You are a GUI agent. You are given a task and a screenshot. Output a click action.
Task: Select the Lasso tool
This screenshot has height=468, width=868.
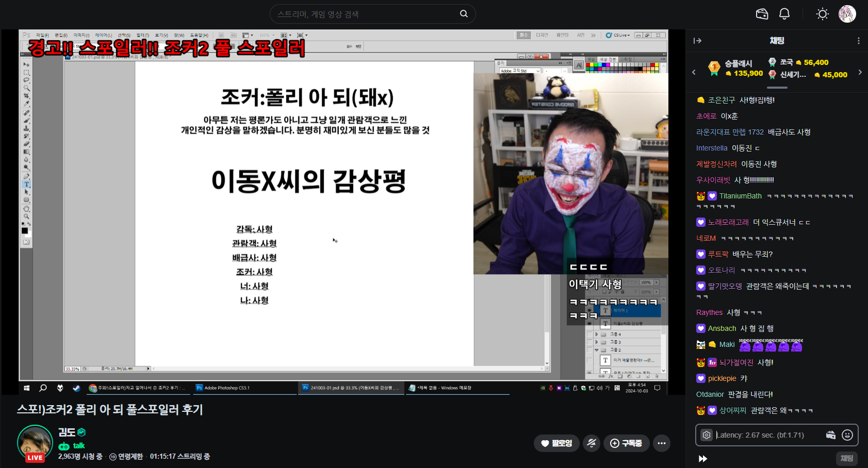click(x=26, y=80)
